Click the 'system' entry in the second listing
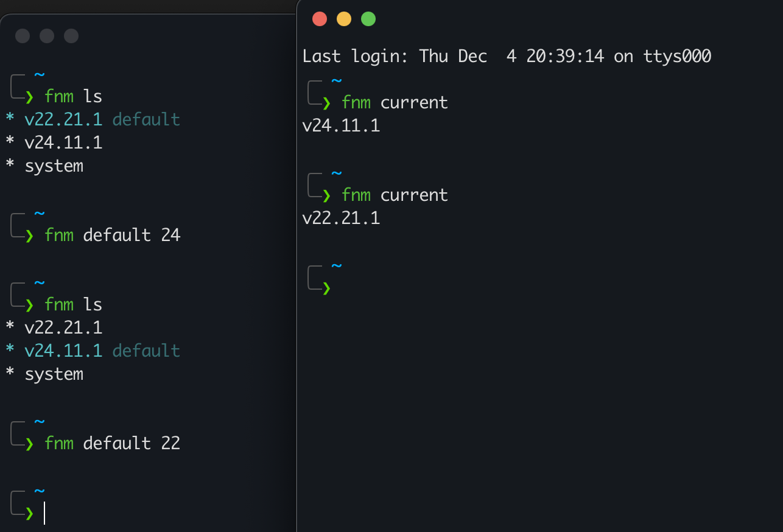783x532 pixels. point(54,374)
